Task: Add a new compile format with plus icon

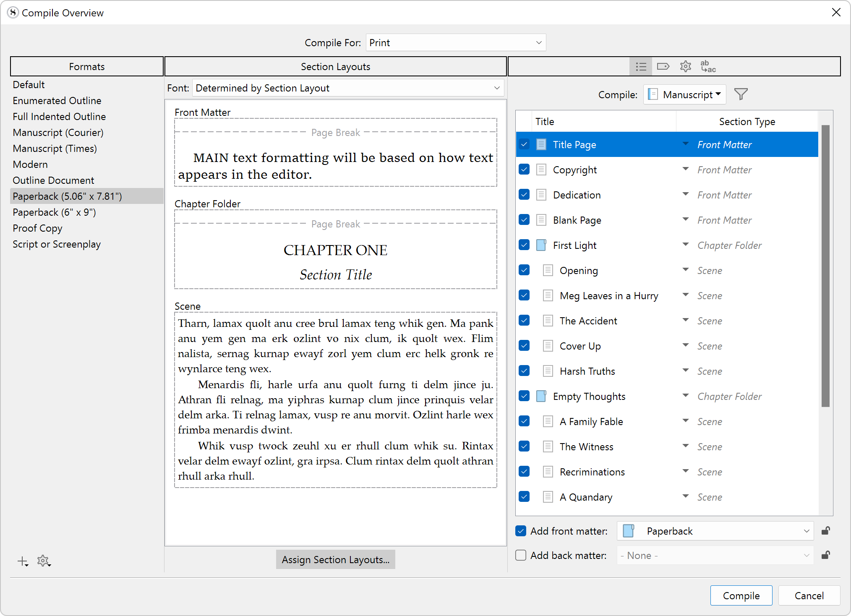Action: point(22,561)
